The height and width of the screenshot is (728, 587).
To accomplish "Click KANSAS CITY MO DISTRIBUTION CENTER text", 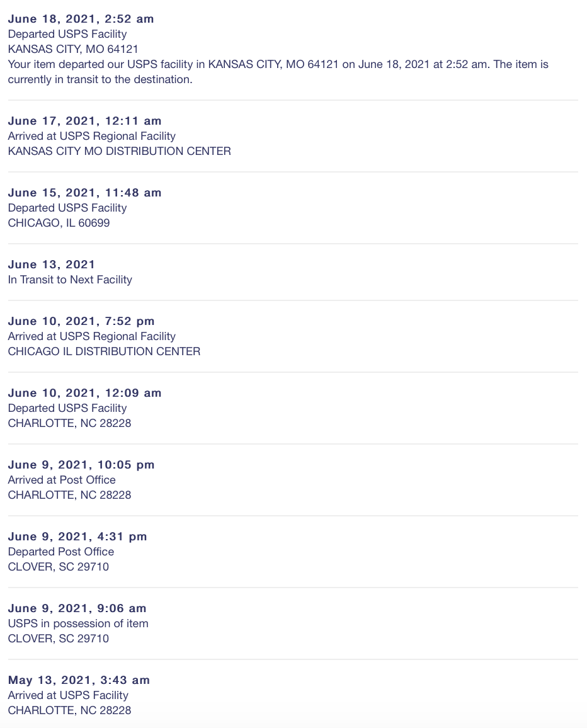I will click(x=119, y=151).
